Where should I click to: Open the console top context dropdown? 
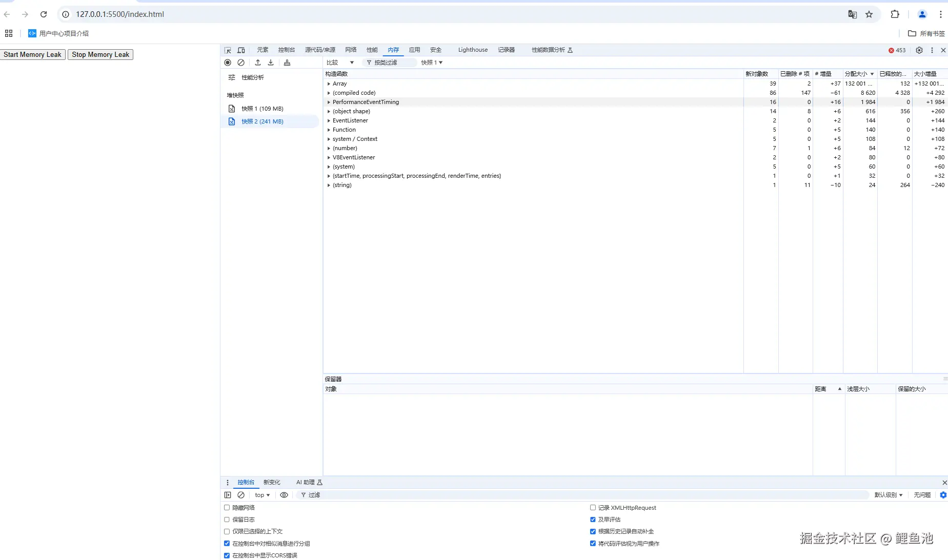point(262,495)
